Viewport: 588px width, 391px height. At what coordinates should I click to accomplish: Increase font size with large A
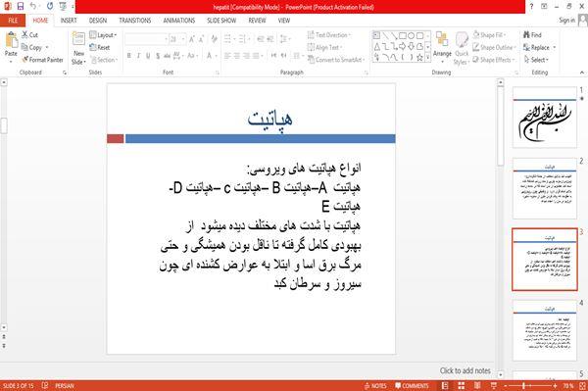coord(192,39)
